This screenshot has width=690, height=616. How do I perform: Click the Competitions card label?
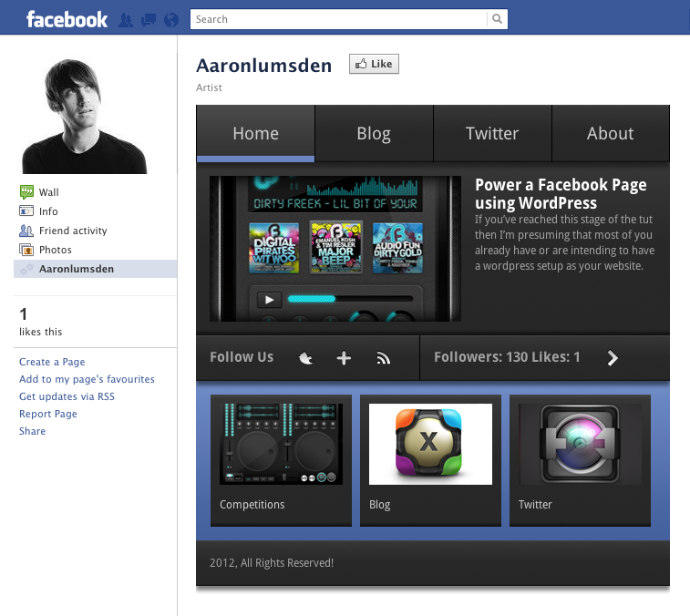click(252, 504)
